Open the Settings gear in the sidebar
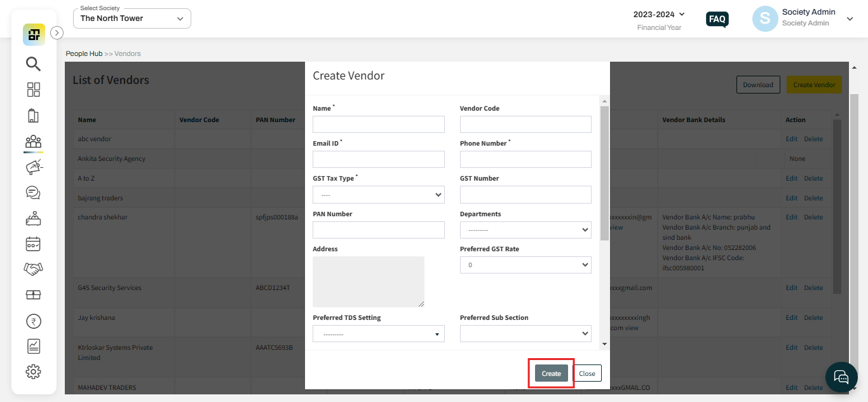868x402 pixels. tap(33, 371)
